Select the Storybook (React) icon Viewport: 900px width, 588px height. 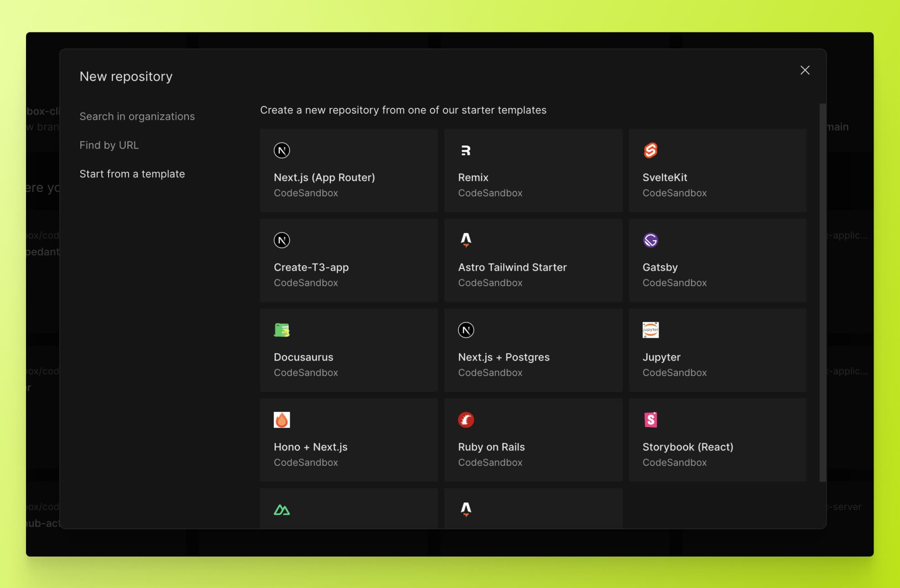pyautogui.click(x=651, y=419)
